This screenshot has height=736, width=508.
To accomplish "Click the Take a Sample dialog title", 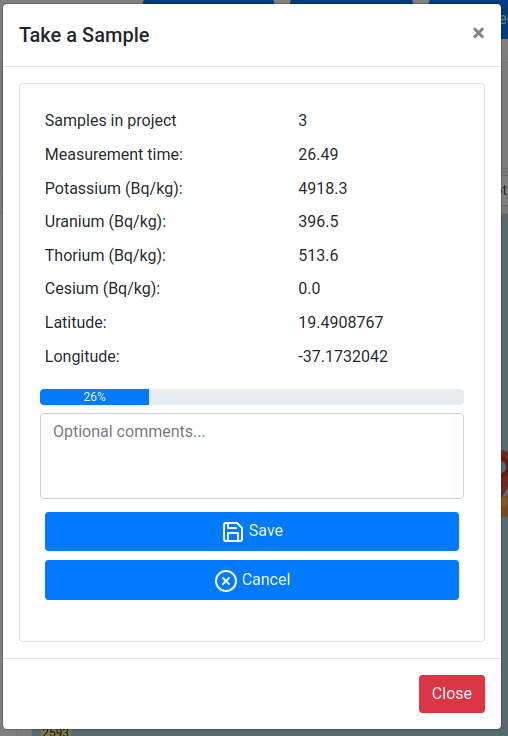I will click(85, 35).
